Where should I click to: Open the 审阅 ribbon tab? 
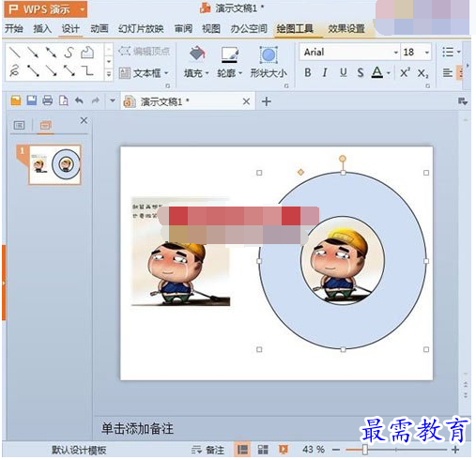pos(183,29)
